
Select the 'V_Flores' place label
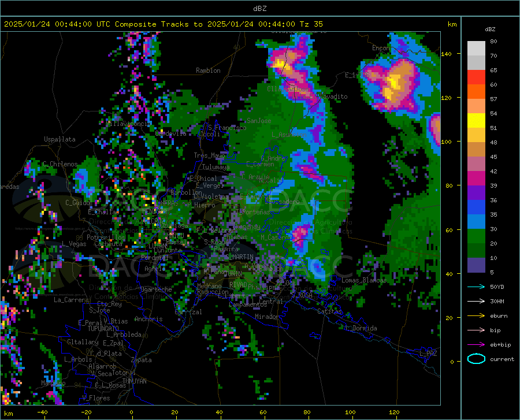[96, 398]
